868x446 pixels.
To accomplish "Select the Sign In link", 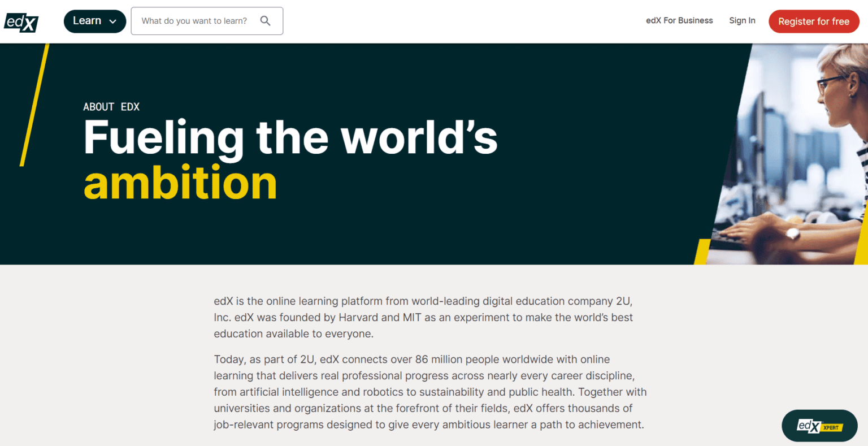I will pyautogui.click(x=742, y=20).
